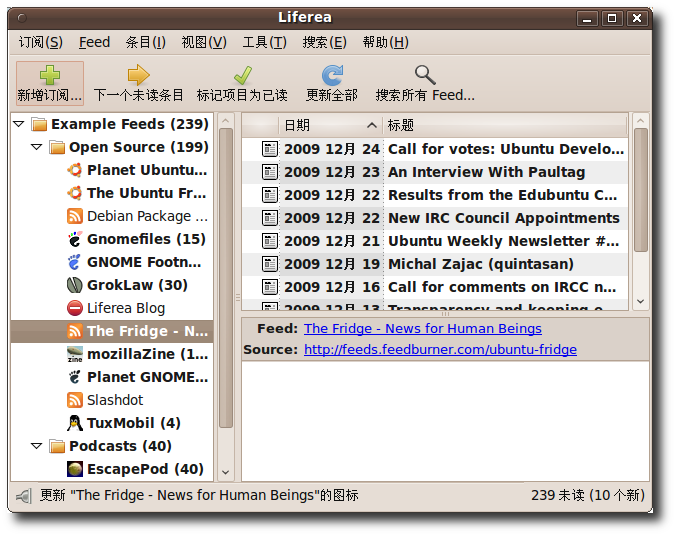Viewport: 676px width, 536px height.
Task: Open the 工具(T) menu
Action: pos(264,42)
